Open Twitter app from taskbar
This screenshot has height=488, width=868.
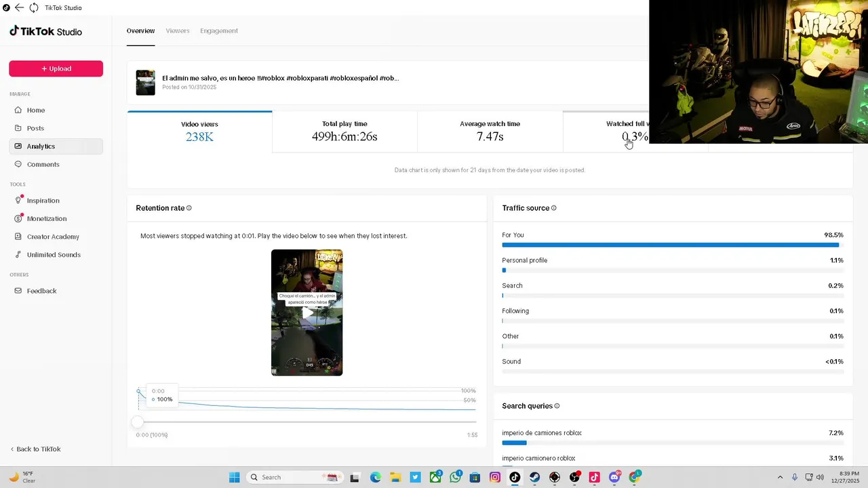(x=415, y=478)
